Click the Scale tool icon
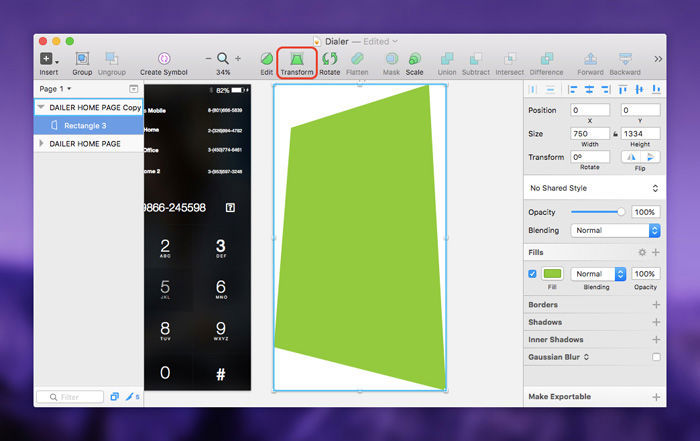The height and width of the screenshot is (441, 700). pos(414,59)
